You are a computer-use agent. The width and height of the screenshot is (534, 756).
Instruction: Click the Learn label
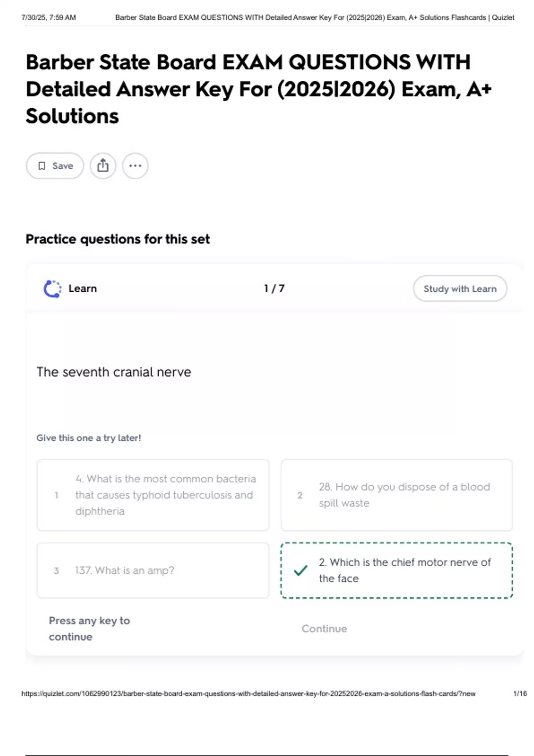pyautogui.click(x=83, y=289)
